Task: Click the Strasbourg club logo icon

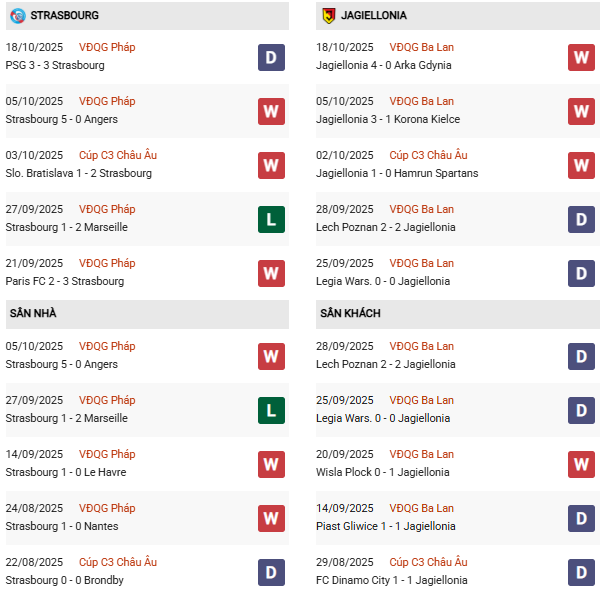Action: [x=17, y=16]
